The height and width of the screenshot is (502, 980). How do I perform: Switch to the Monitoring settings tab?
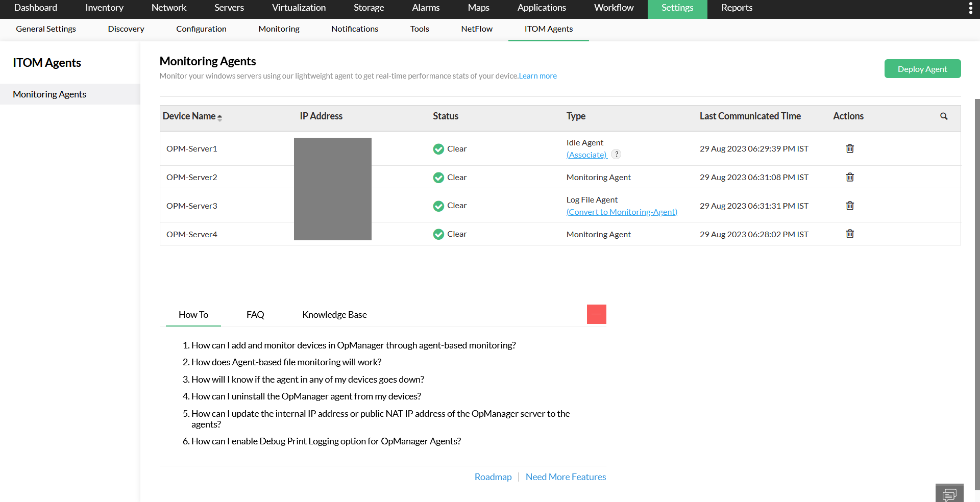coord(279,29)
